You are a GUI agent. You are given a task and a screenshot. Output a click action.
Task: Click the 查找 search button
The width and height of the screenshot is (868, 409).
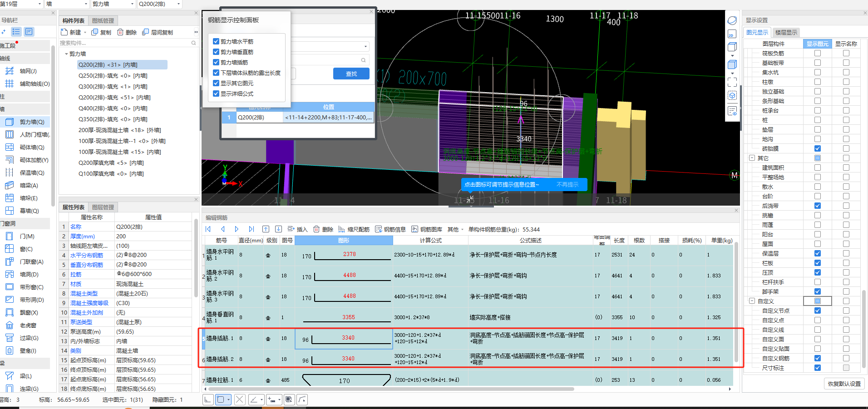coord(351,74)
